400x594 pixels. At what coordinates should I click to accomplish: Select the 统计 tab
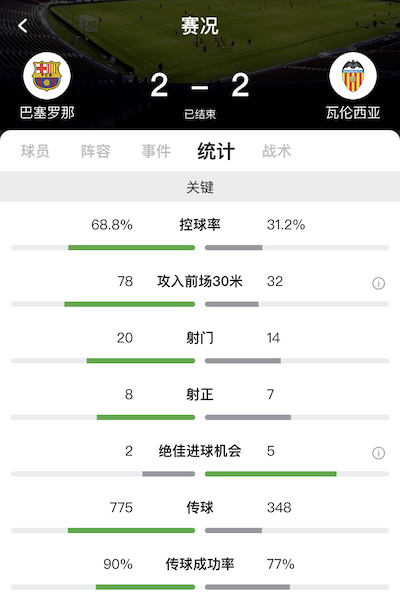(216, 151)
